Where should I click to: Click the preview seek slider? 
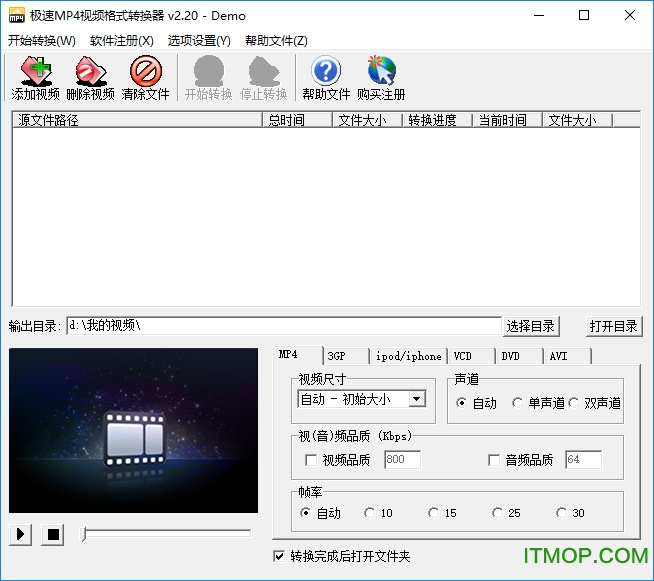pyautogui.click(x=166, y=533)
